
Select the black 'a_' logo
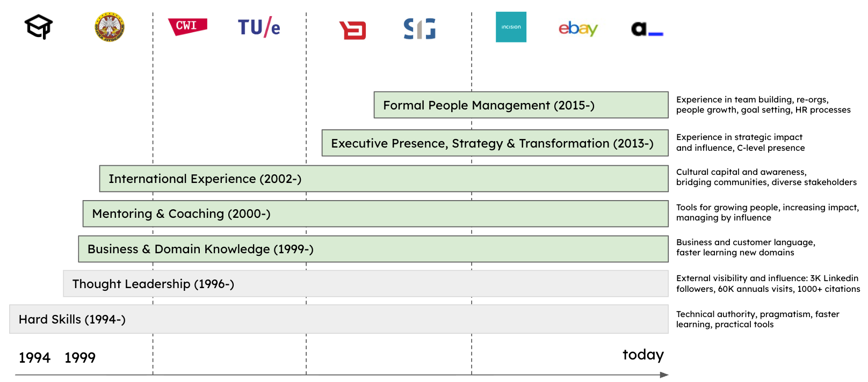647,28
